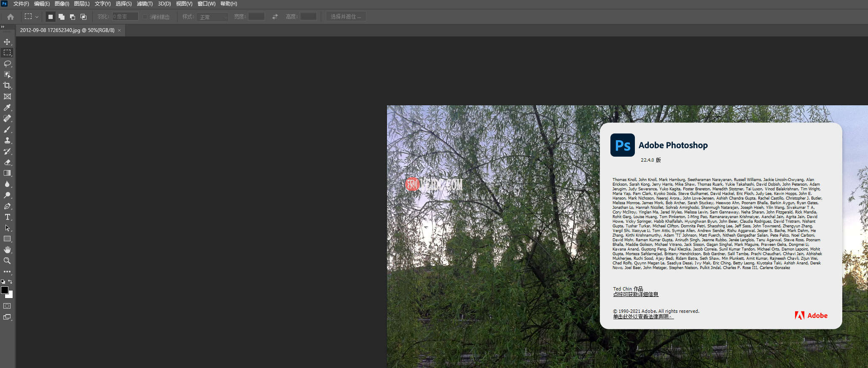This screenshot has height=368, width=868.
Task: Expand the collapsed toolbar with double-arrow
Action: pyautogui.click(x=3, y=27)
